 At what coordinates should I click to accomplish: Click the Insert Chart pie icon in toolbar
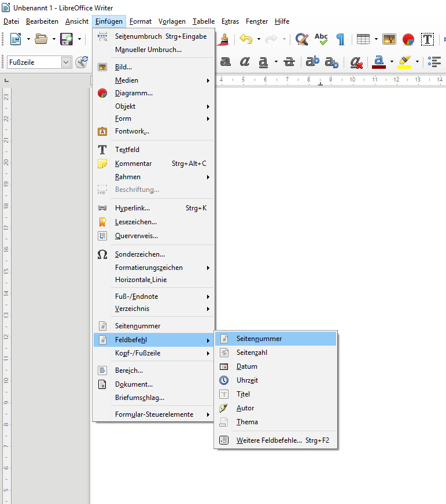click(408, 39)
